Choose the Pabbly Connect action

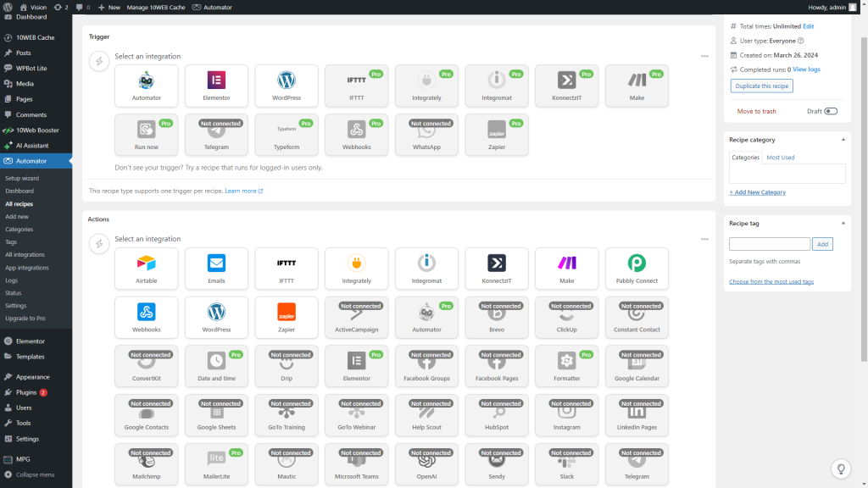click(x=637, y=269)
